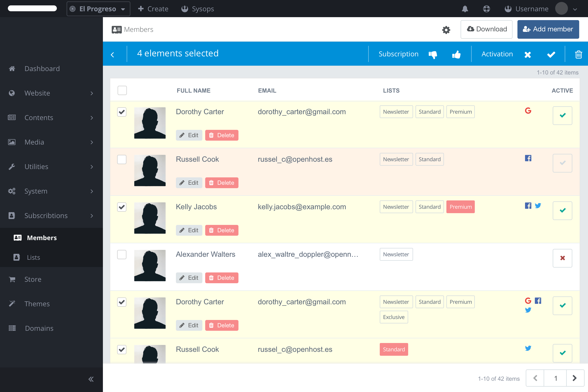Click the Facebook icon on Russell Cook's row
Viewport: 588px width, 392px height.
tap(528, 158)
